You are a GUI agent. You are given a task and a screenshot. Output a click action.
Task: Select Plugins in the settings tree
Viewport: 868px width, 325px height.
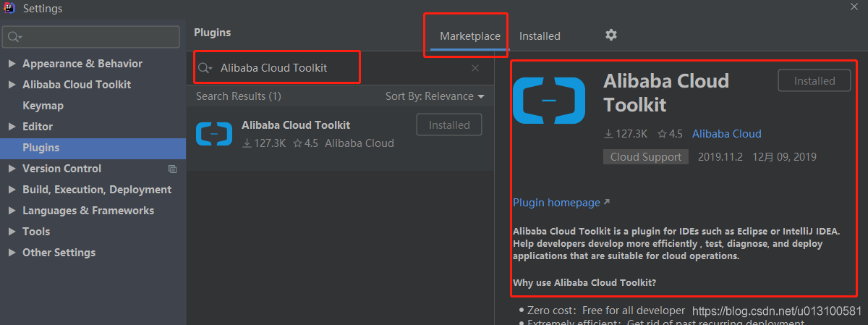[93, 148]
